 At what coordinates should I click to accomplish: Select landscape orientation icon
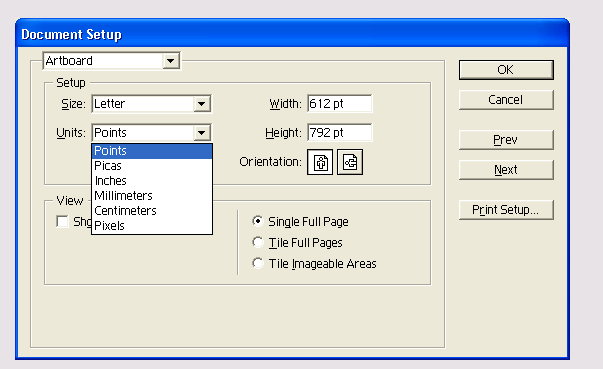pos(350,162)
